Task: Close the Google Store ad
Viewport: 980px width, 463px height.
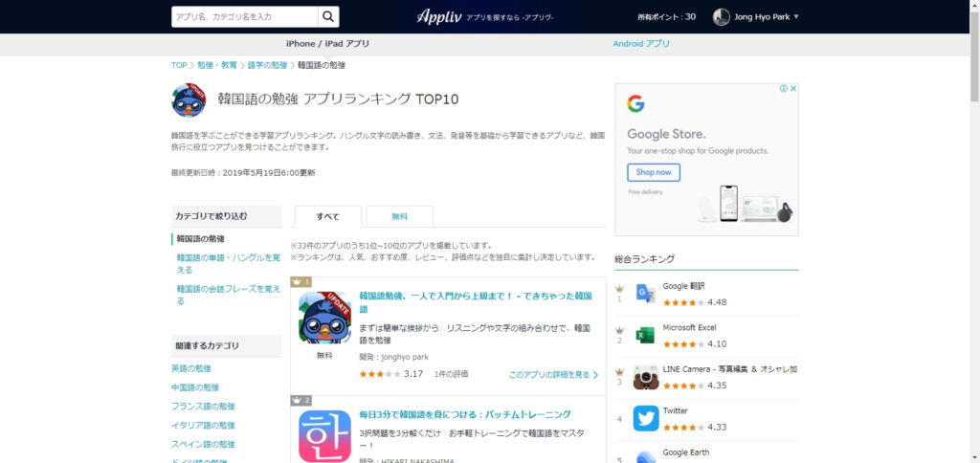Action: click(x=792, y=89)
